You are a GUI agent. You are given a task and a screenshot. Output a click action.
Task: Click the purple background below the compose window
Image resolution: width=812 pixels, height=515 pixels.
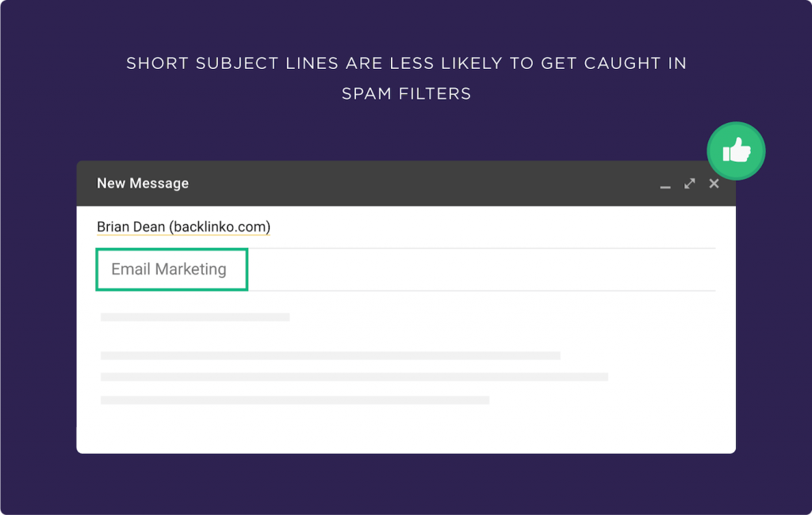point(406,484)
